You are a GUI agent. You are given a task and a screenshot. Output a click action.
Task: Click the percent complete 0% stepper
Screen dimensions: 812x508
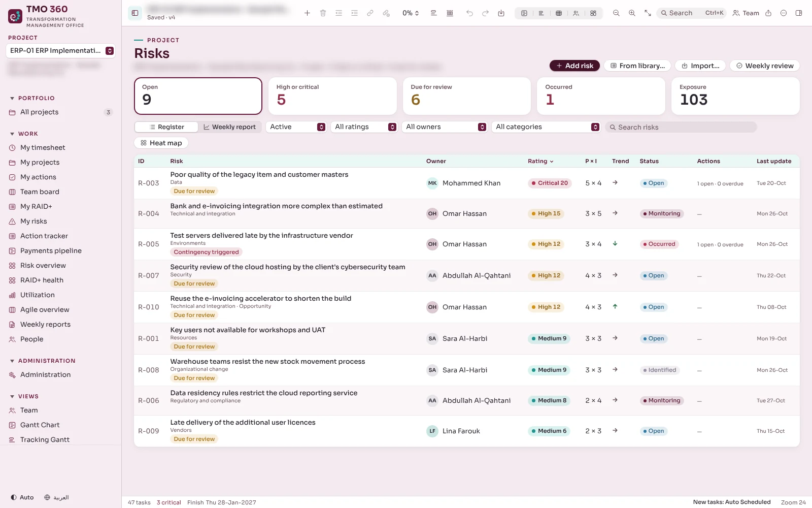[411, 13]
